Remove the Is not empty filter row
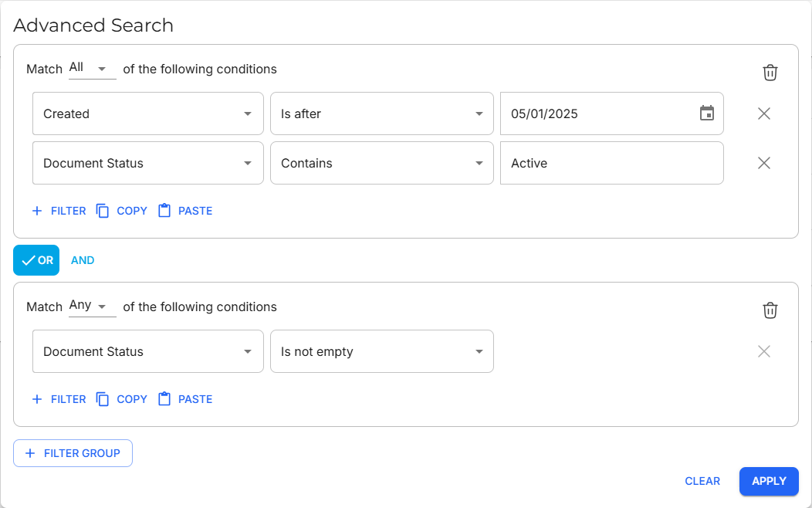 click(763, 351)
